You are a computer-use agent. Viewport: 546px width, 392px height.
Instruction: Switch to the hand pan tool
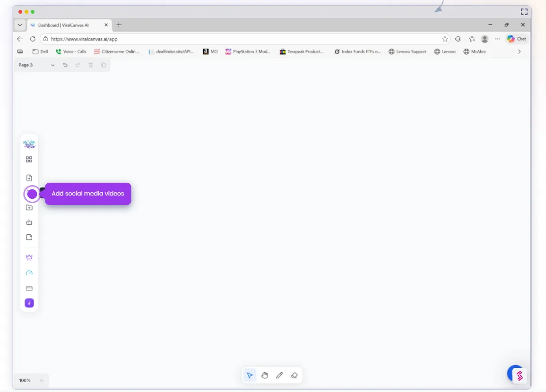pos(265,375)
